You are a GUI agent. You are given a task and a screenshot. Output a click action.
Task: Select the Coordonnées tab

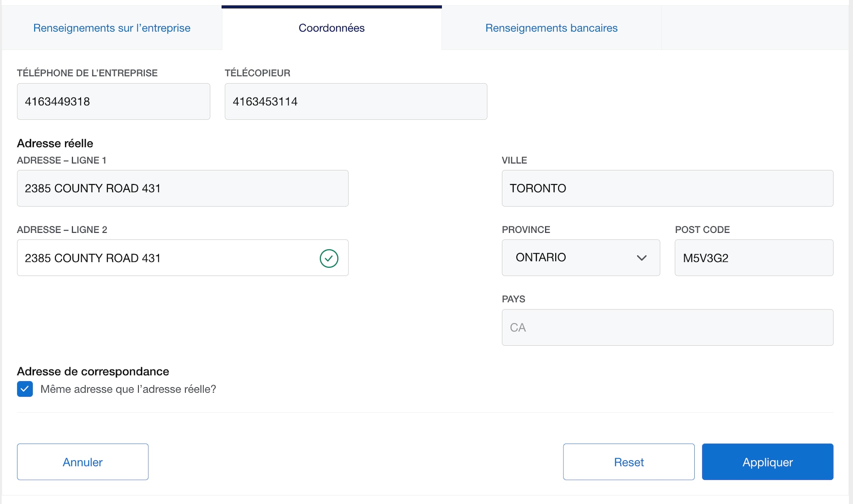pyautogui.click(x=332, y=27)
